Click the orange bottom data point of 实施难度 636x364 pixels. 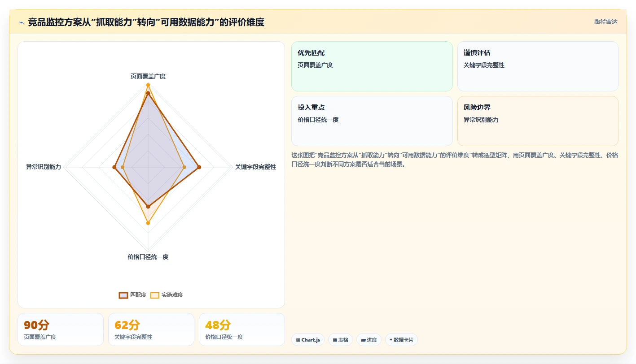(148, 223)
